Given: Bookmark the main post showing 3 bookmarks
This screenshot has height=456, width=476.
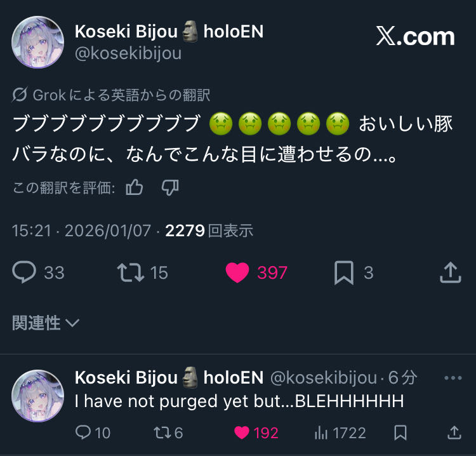Looking at the screenshot, I should pyautogui.click(x=354, y=272).
